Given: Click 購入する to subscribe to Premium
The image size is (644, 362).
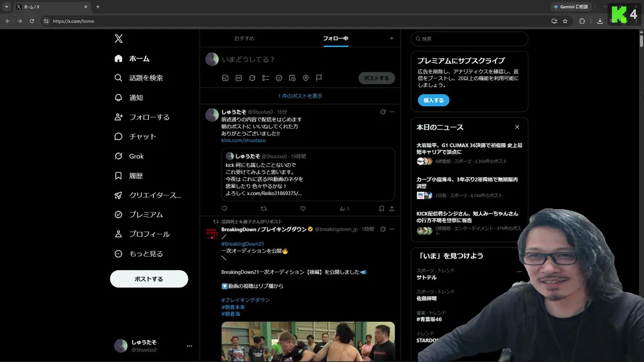Looking at the screenshot, I should click(x=433, y=100).
